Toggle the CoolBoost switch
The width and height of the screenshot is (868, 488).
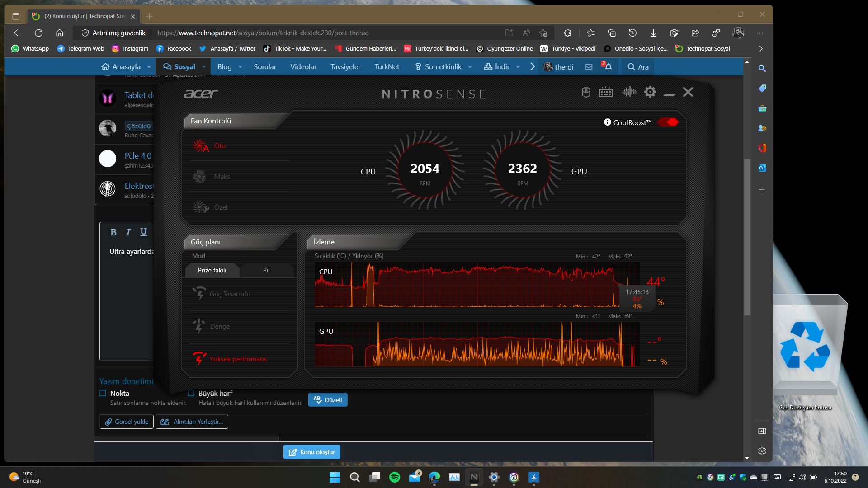(668, 122)
